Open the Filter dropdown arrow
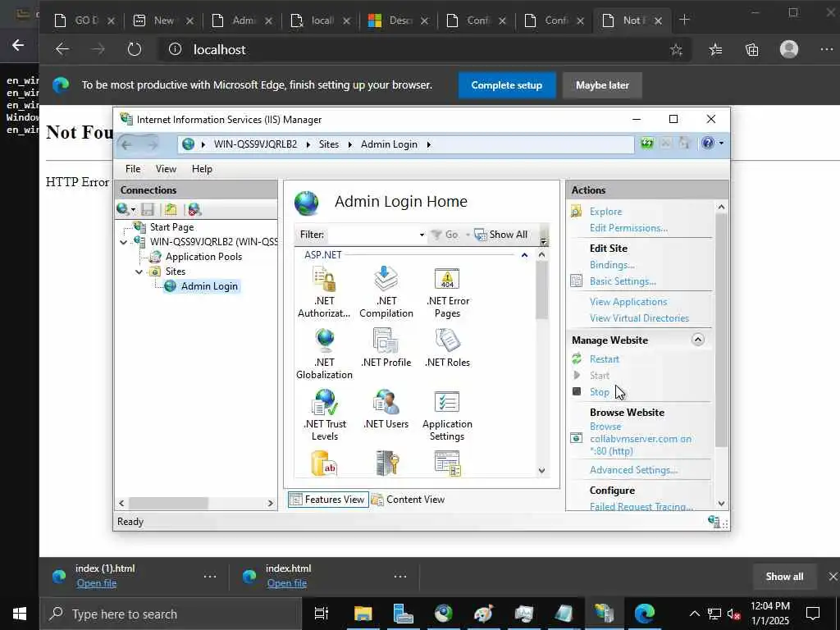840x630 pixels. [422, 235]
